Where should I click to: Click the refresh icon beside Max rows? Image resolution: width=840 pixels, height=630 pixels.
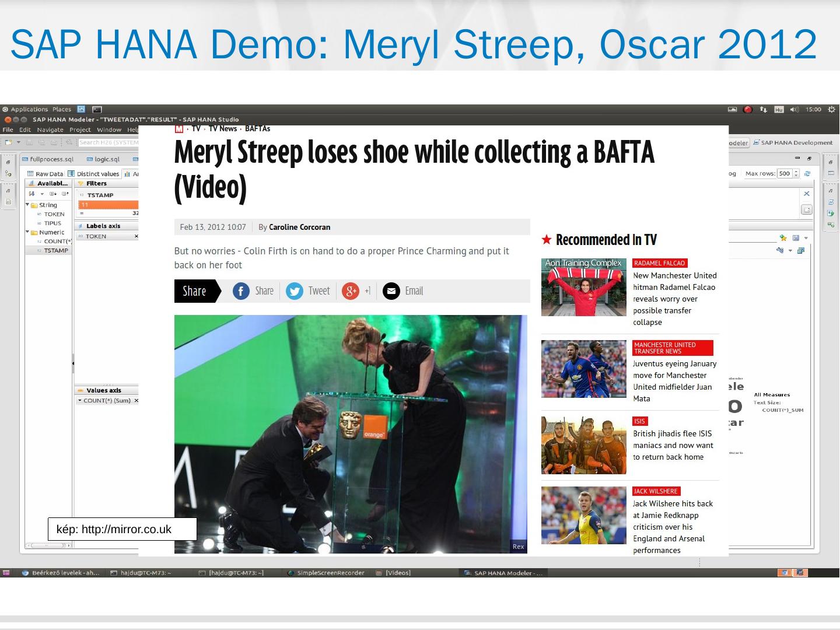[x=807, y=173]
